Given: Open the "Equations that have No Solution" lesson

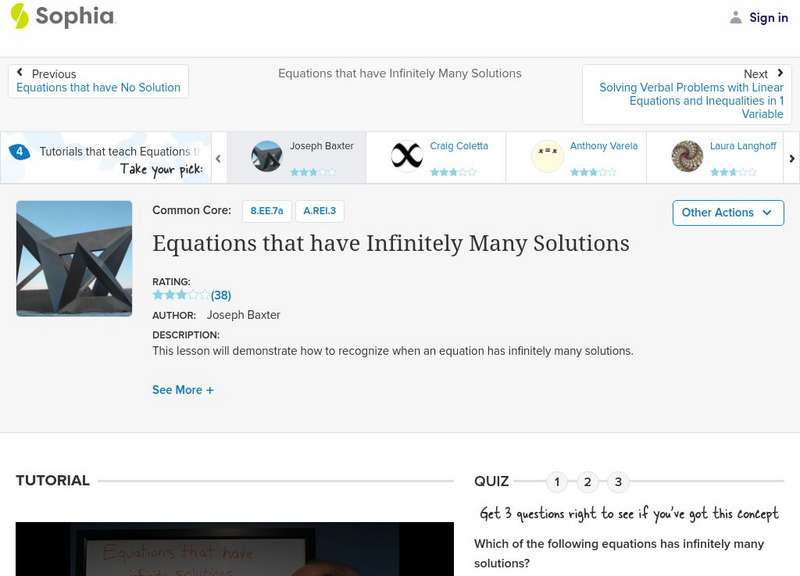Looking at the screenshot, I should click(x=99, y=87).
